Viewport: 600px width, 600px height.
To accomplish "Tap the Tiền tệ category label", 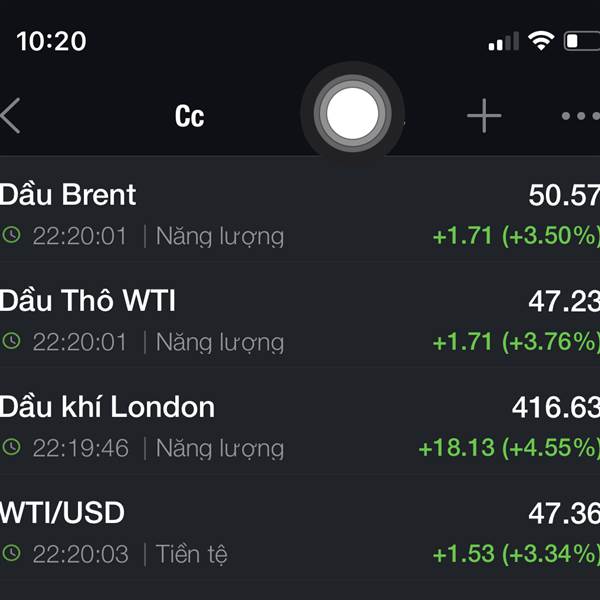I will pos(192,554).
